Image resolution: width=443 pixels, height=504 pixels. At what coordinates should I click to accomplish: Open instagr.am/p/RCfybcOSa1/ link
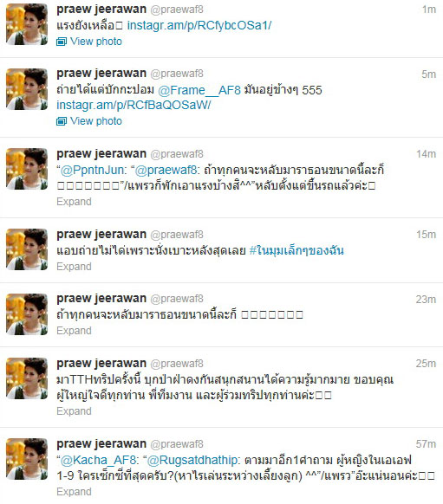pos(199,25)
